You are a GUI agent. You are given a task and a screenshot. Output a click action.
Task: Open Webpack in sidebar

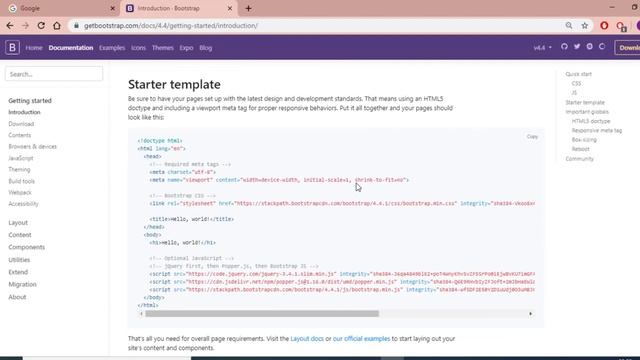coord(20,193)
